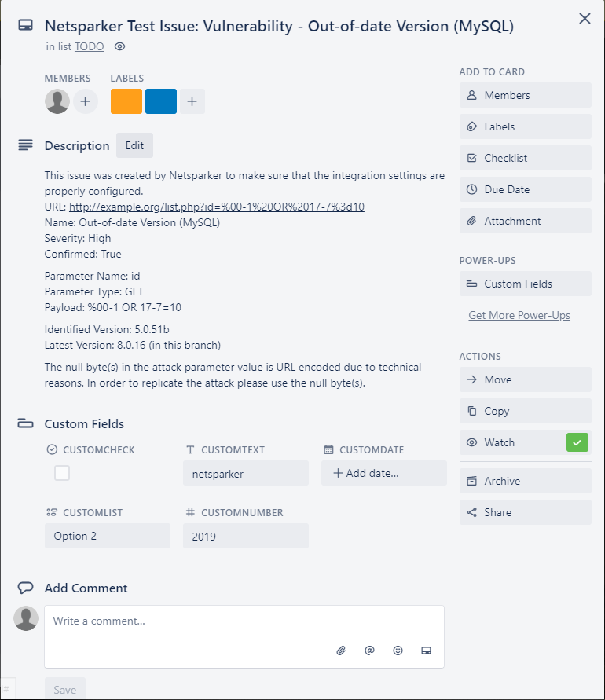Viewport: 605px width, 700px height.
Task: Open the CUSTOMDATE Add date picker
Action: pyautogui.click(x=383, y=472)
